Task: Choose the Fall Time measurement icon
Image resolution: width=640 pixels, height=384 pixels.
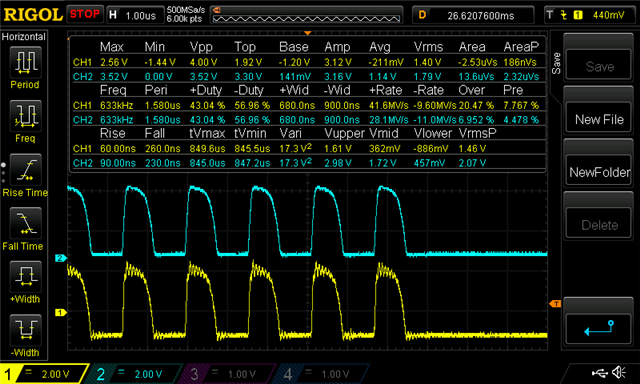Action: [25, 223]
